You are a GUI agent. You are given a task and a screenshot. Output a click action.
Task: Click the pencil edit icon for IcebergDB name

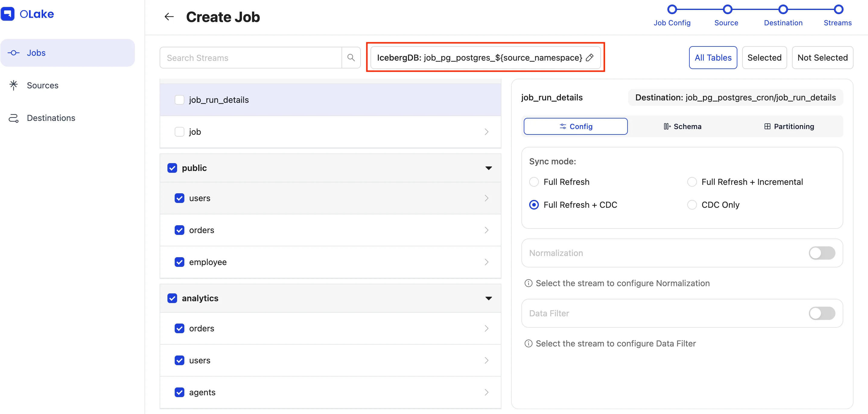pos(590,58)
